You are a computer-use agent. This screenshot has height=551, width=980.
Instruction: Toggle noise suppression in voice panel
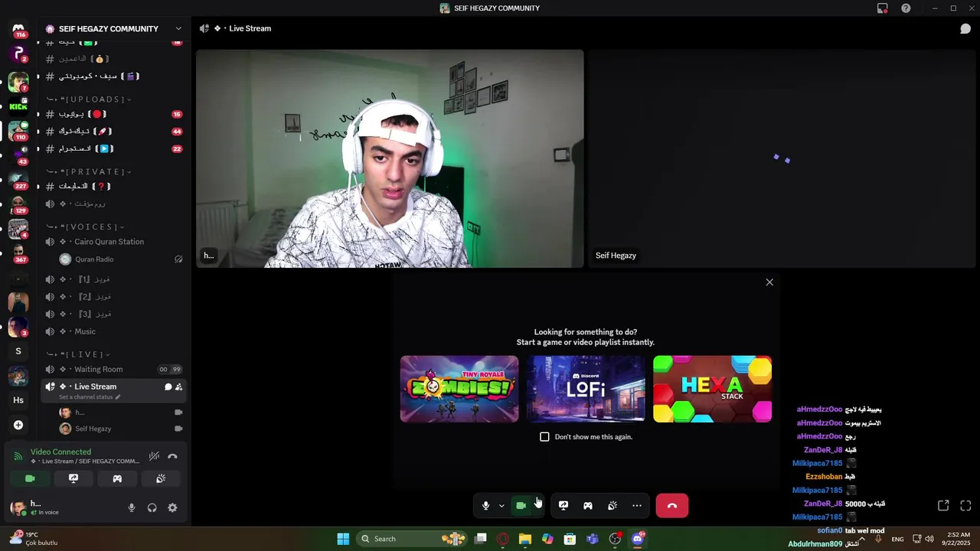(154, 457)
